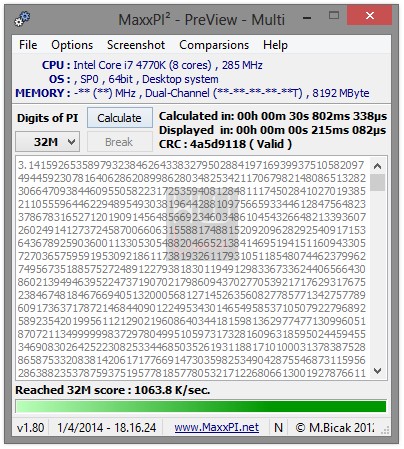The width and height of the screenshot is (404, 449).
Task: Visit the www.MaxxPI.net link
Action: (217, 427)
